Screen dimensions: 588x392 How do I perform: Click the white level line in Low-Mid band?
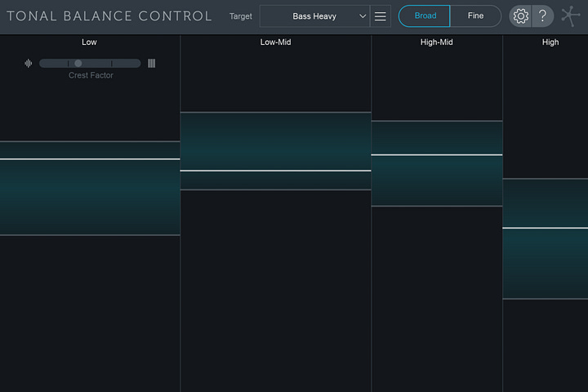pyautogui.click(x=276, y=171)
